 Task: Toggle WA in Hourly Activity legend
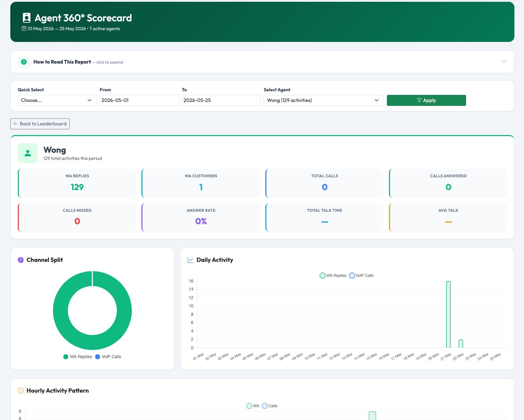253,406
